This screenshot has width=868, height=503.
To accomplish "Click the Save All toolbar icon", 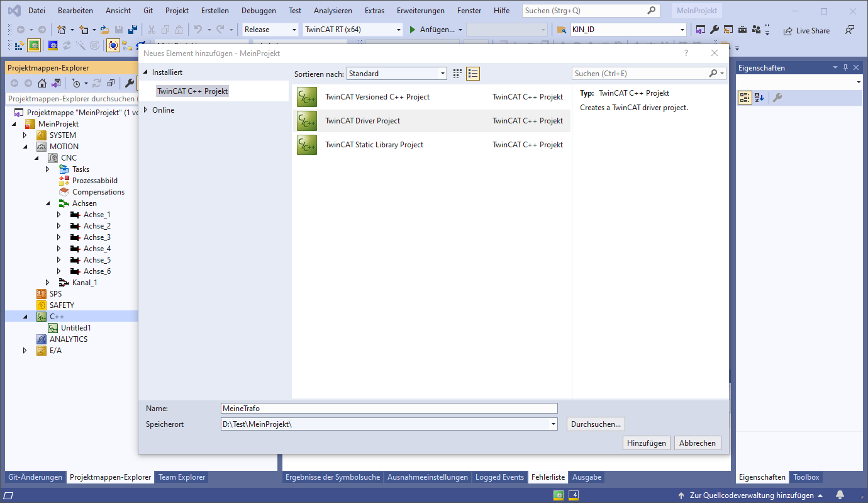I will point(132,30).
